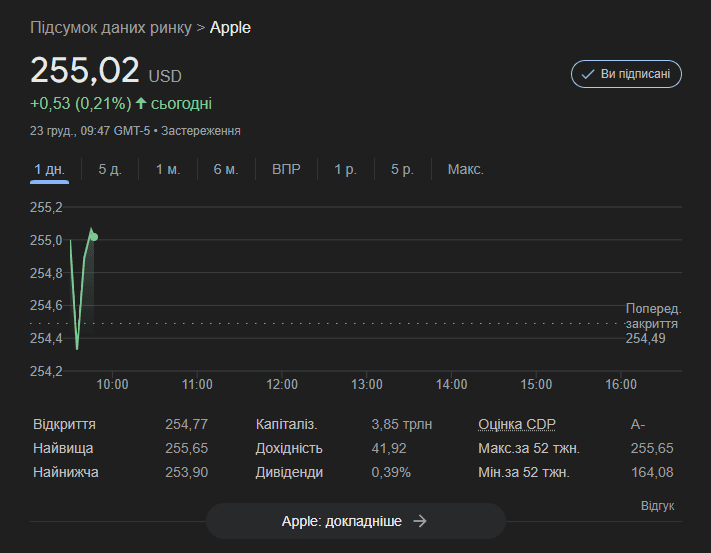Click the chart at the 12:00 time mark
Viewport: 711px width, 553px height.
click(282, 290)
